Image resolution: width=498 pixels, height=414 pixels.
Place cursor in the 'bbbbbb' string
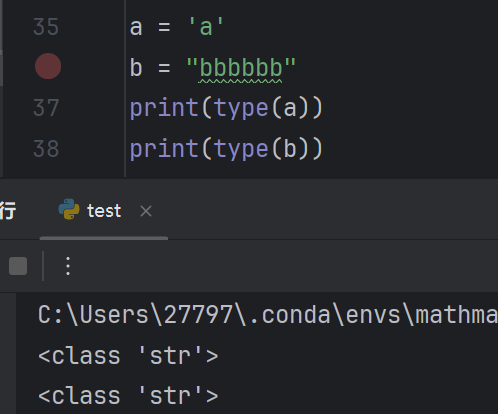pos(241,68)
